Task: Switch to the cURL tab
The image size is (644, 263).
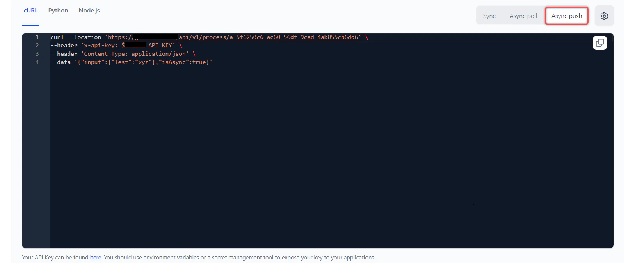Action: point(31,11)
